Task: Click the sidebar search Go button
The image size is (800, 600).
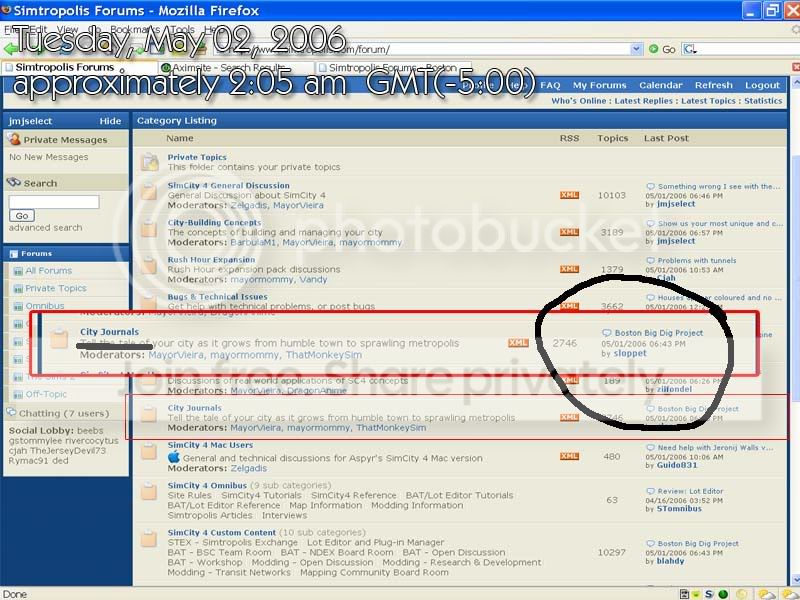Action: click(x=22, y=216)
